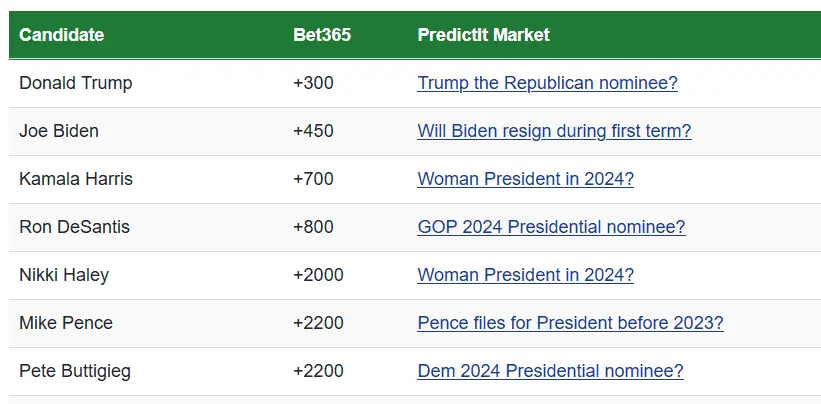Select the Pete Buttigieg name cell
Screen dimensions: 821x404
pyautogui.click(x=75, y=371)
